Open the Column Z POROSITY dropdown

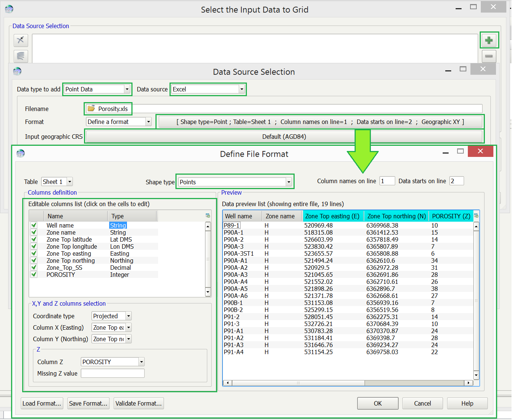point(141,362)
